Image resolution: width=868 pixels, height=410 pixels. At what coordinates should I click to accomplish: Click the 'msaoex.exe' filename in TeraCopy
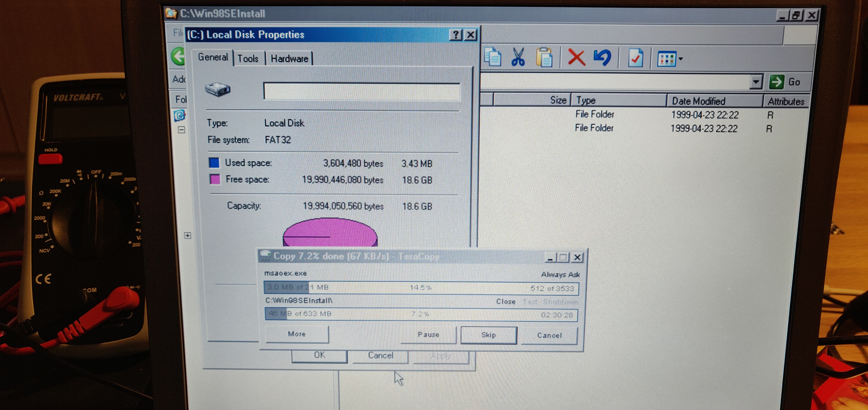(x=285, y=273)
